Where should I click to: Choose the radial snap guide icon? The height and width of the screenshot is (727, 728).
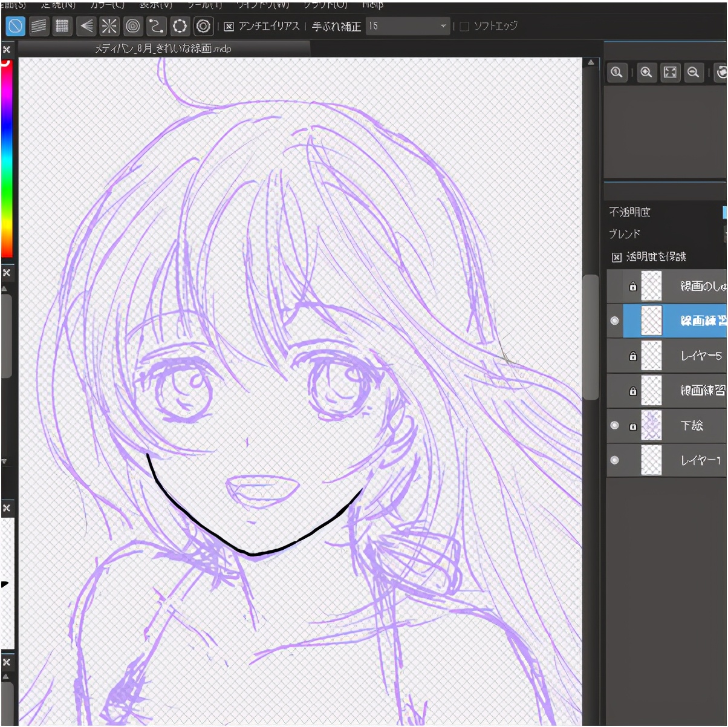click(x=109, y=26)
